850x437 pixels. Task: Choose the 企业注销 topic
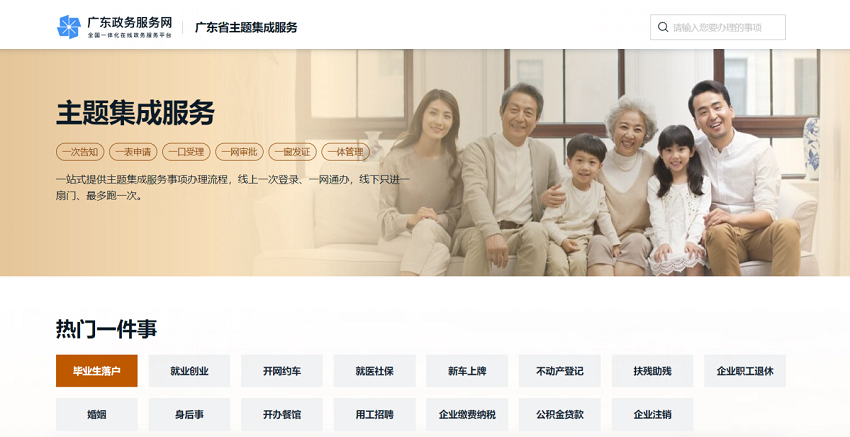pyautogui.click(x=652, y=414)
